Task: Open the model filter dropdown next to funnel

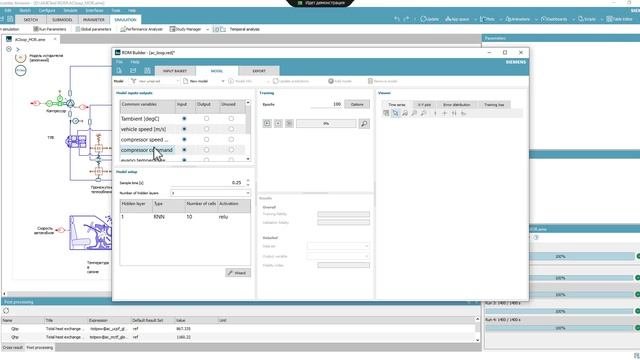Action: tap(178, 81)
